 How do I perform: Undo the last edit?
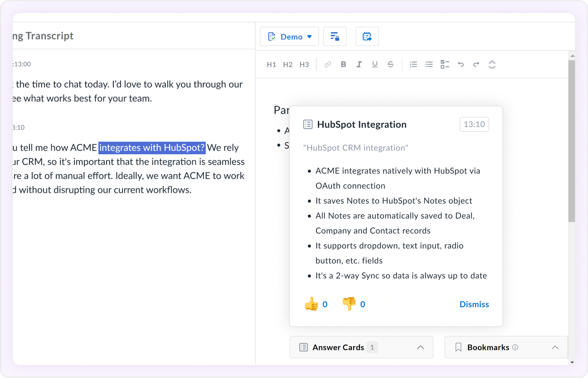pyautogui.click(x=461, y=64)
